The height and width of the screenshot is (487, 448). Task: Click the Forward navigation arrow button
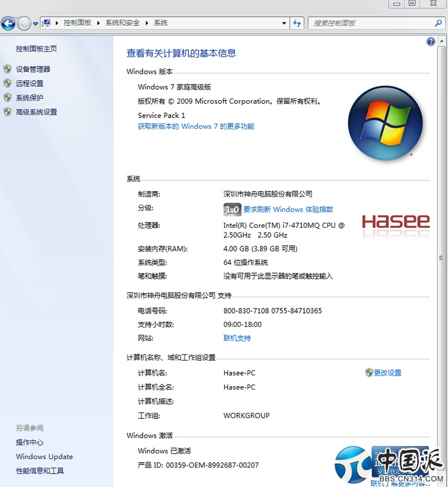(24, 24)
